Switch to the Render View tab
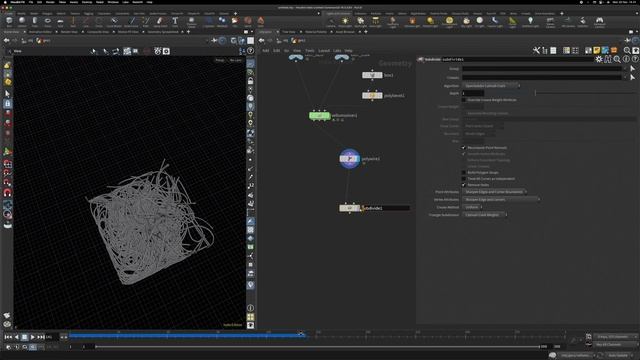640x360 pixels. (69, 32)
